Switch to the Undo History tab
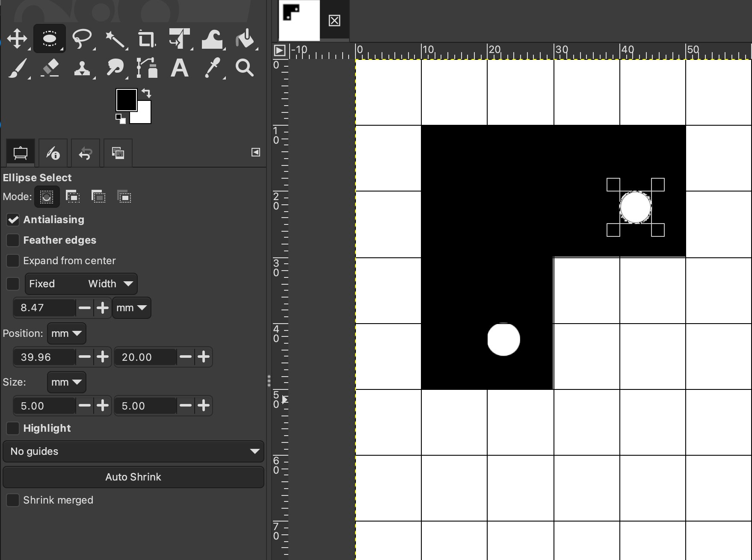This screenshot has width=752, height=560. click(x=86, y=153)
